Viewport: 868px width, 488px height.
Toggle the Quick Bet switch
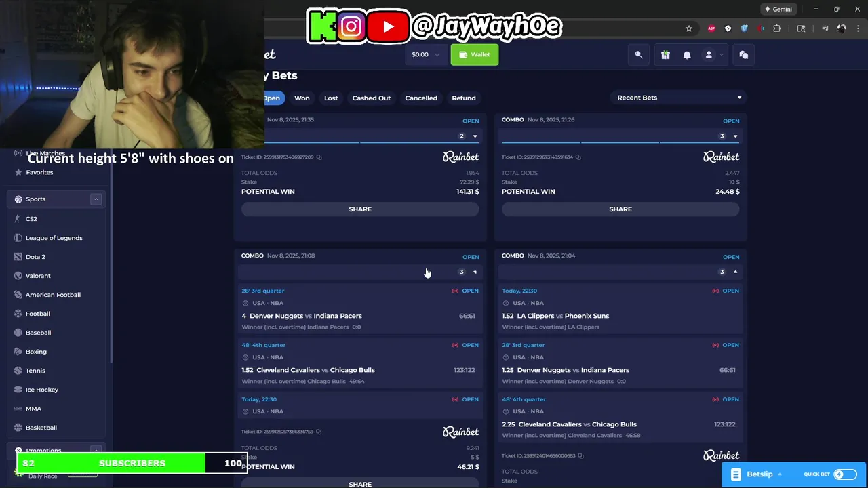845,474
